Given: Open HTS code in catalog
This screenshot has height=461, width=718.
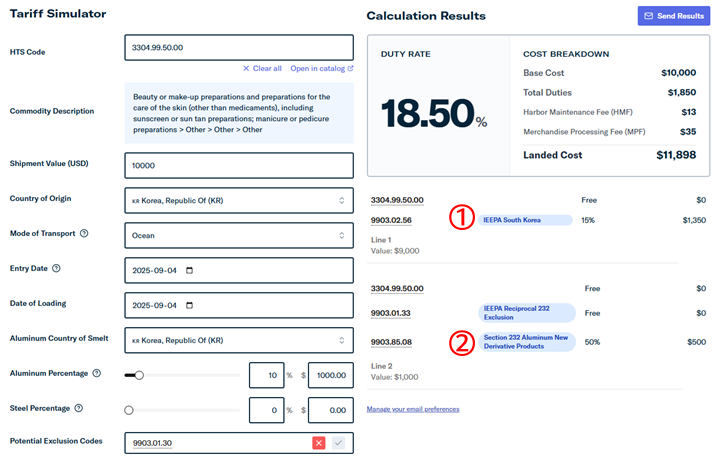Looking at the screenshot, I should 321,68.
